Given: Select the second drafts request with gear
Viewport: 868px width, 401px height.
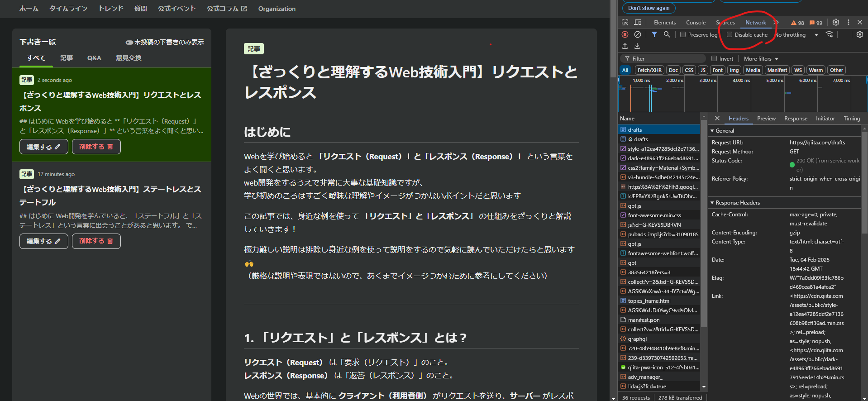Looking at the screenshot, I should [659, 139].
